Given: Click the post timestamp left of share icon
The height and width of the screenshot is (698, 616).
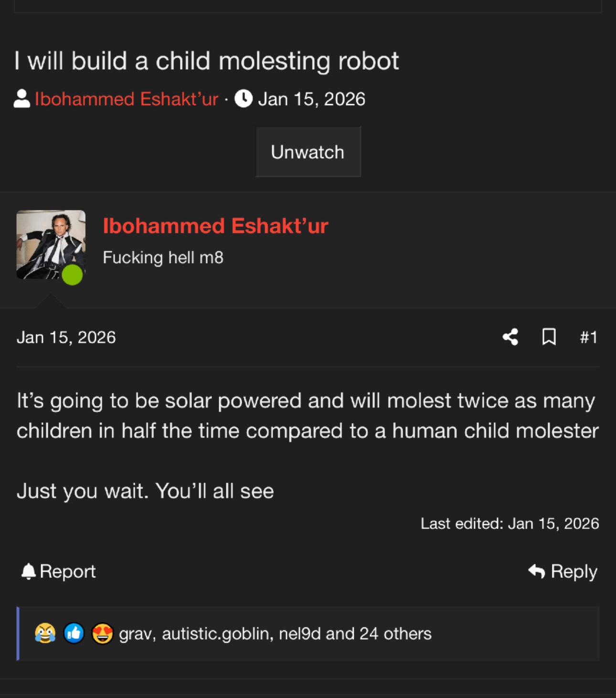Looking at the screenshot, I should [x=66, y=338].
